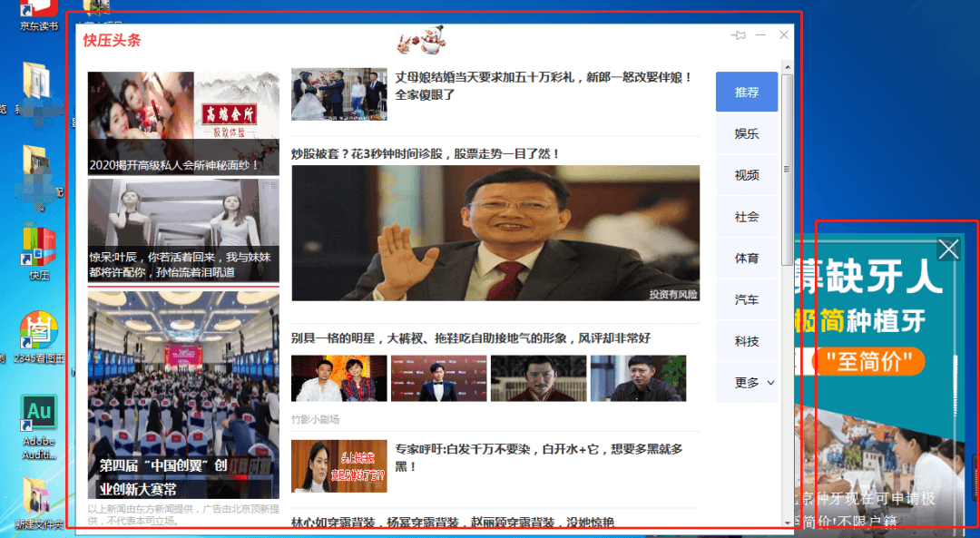Image resolution: width=980 pixels, height=538 pixels.
Task: Minimize the 快压头条 window
Action: pos(760,35)
